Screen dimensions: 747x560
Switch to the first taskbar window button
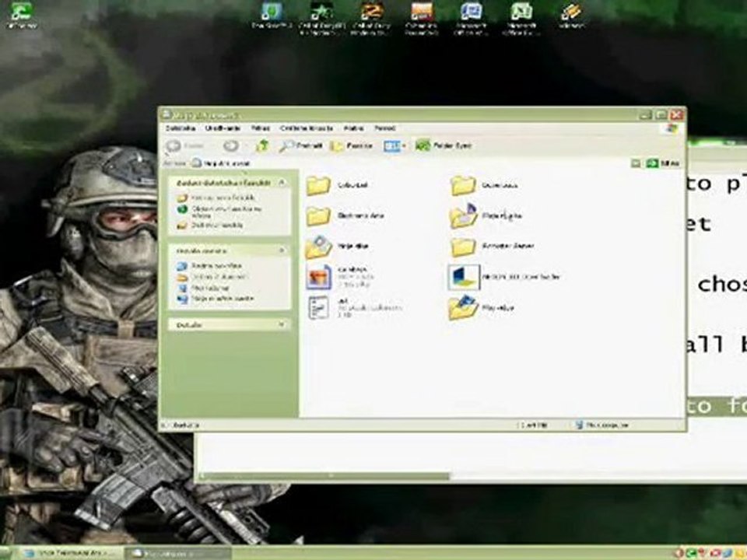pyautogui.click(x=71, y=553)
